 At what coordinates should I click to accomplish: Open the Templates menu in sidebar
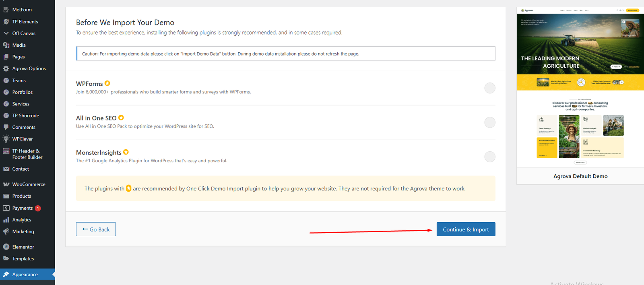23,259
